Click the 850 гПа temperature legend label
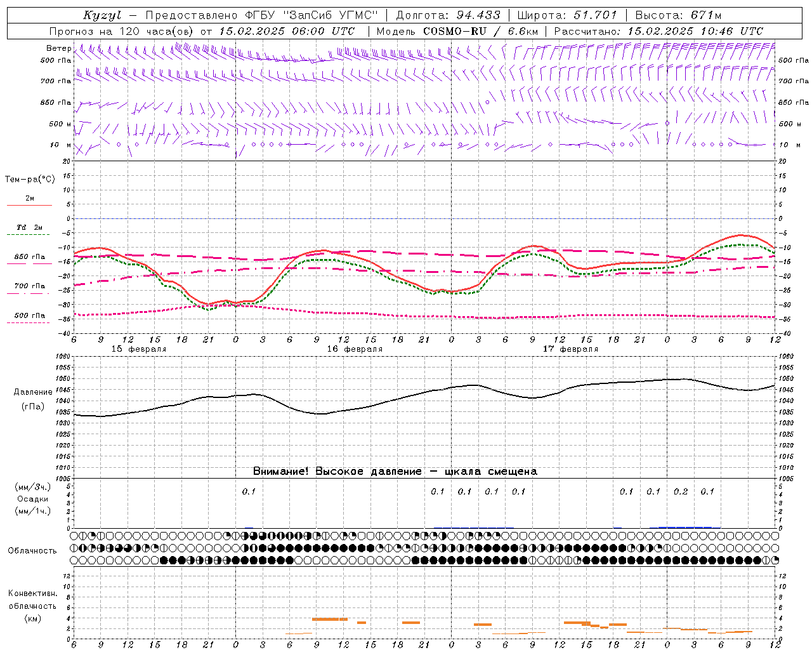812x650 pixels. 30,257
